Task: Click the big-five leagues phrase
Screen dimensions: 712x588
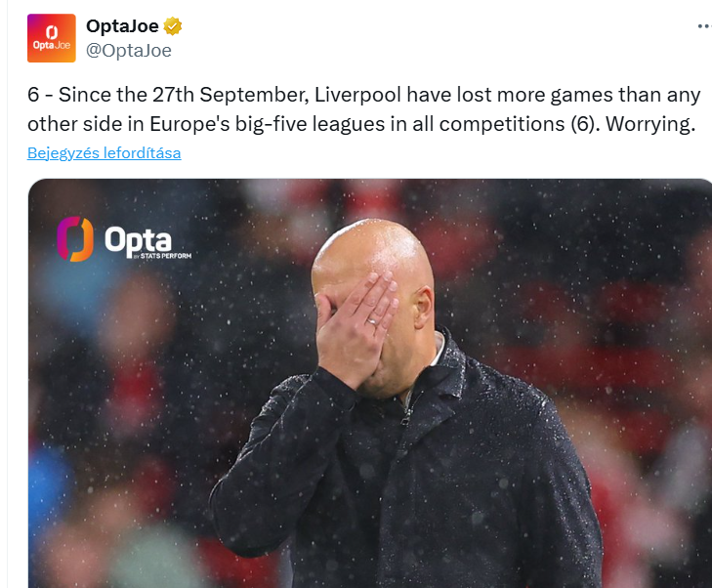Action: click(x=311, y=124)
